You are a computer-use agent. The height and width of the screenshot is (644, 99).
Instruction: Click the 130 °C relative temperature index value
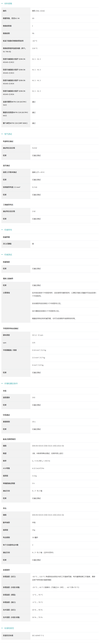tap(35, 48)
